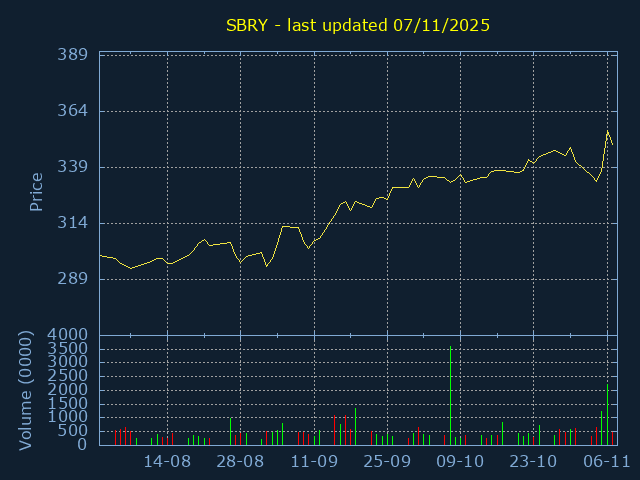This screenshot has width=640, height=480.
Task: Click the SBRY chart title text
Action: pos(357,25)
